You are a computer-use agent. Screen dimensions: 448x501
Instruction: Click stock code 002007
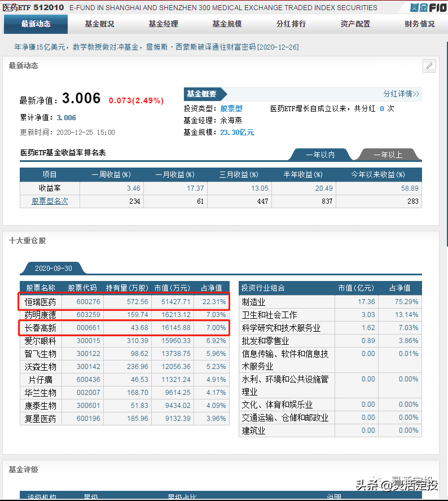pyautogui.click(x=88, y=392)
